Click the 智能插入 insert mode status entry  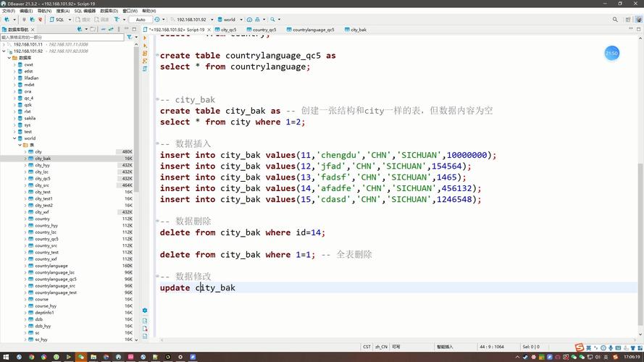(445, 347)
